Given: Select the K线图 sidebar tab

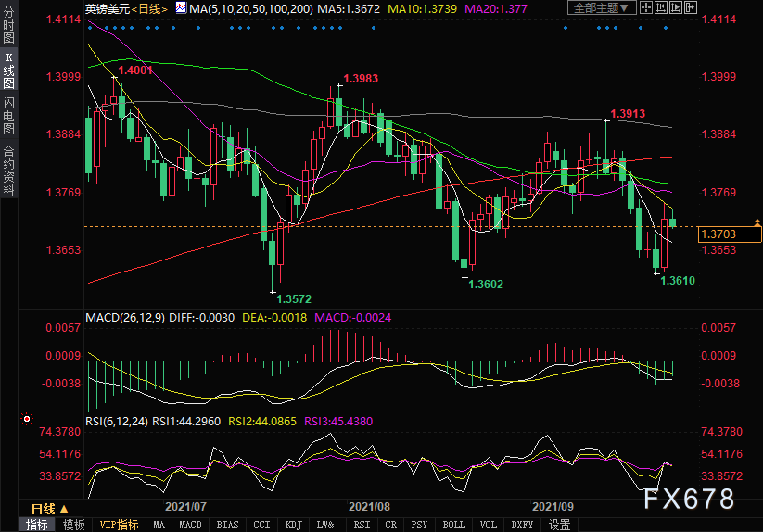Looking at the screenshot, I should tap(8, 70).
